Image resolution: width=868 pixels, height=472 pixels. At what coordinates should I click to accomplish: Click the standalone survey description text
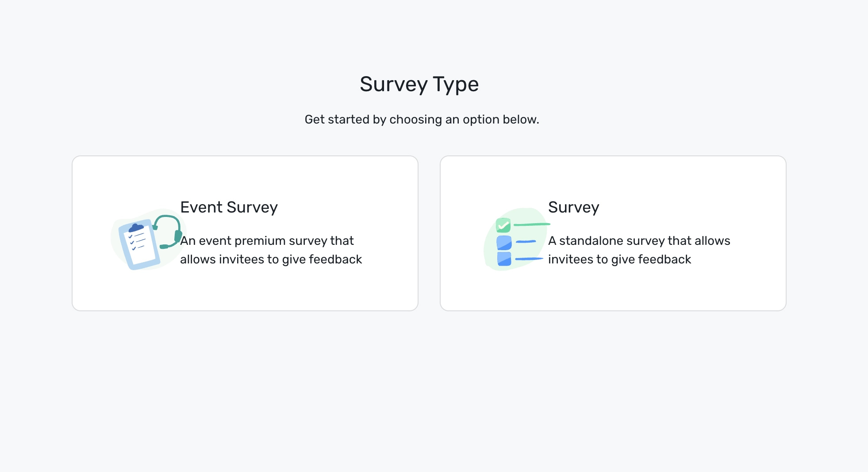coord(639,250)
